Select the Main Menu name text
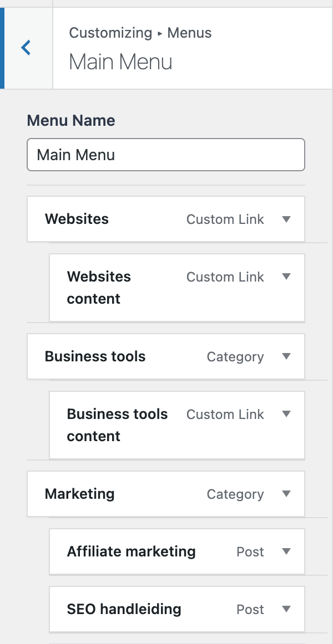The image size is (333, 644). (75, 155)
